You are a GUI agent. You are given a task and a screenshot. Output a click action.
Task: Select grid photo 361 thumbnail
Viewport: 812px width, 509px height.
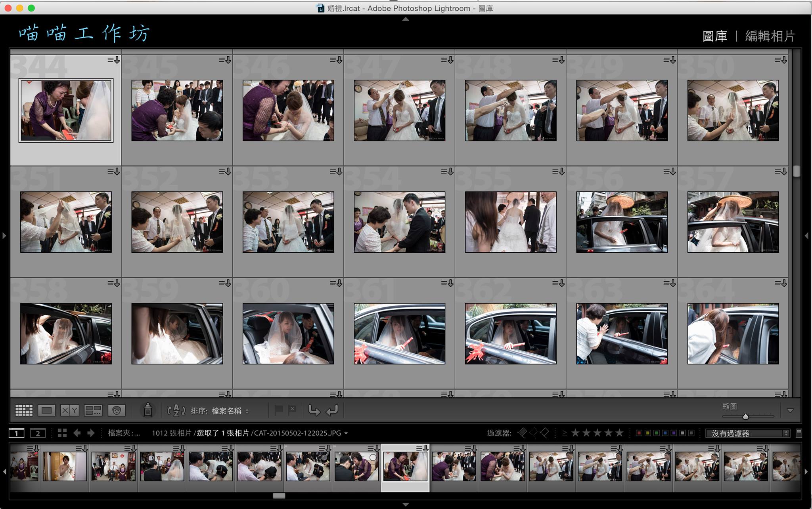(x=400, y=334)
